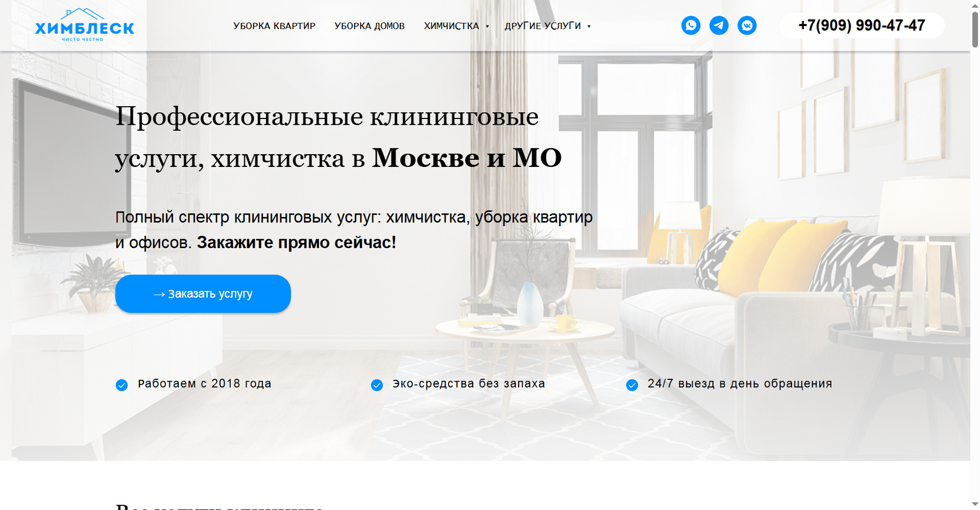Click the checkmark beside 24/7 выезд
Viewport: 980px width, 510px height.
[632, 385]
